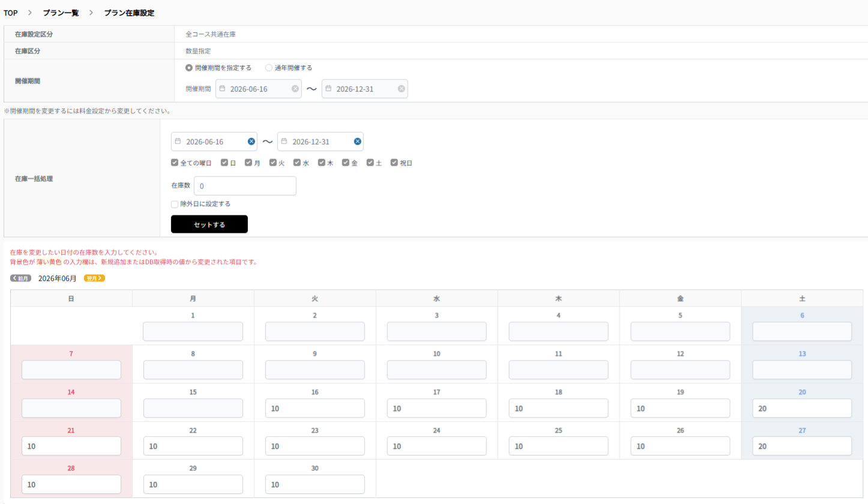The image size is (868, 504).
Task: Click the セットする button
Action: point(209,224)
